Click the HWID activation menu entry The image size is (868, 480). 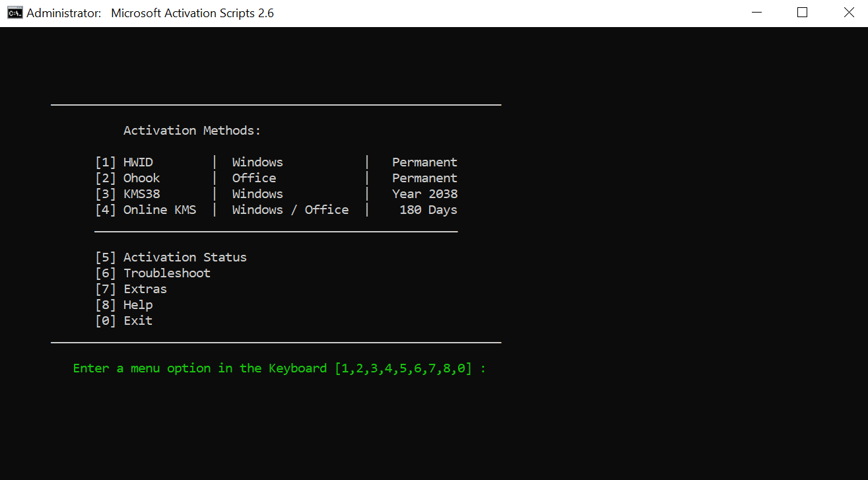137,162
